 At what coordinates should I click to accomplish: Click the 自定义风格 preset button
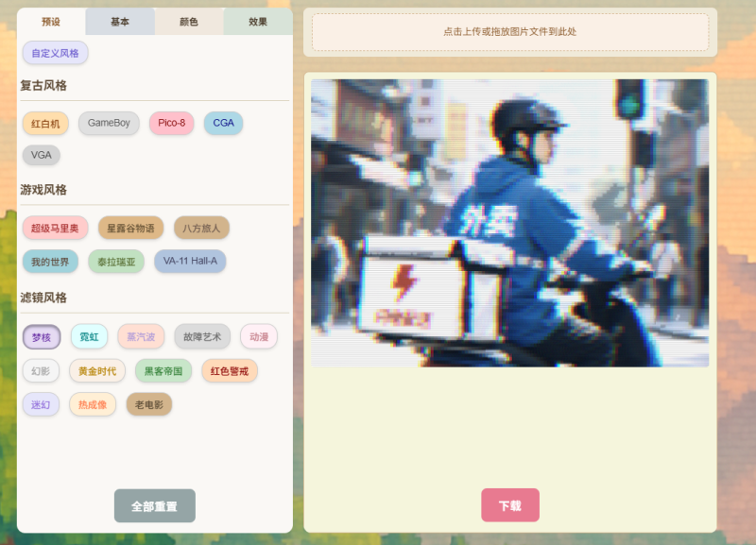56,53
